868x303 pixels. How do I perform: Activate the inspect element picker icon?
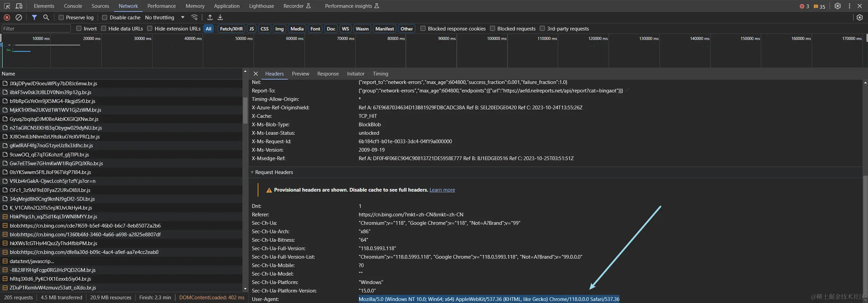coord(7,6)
